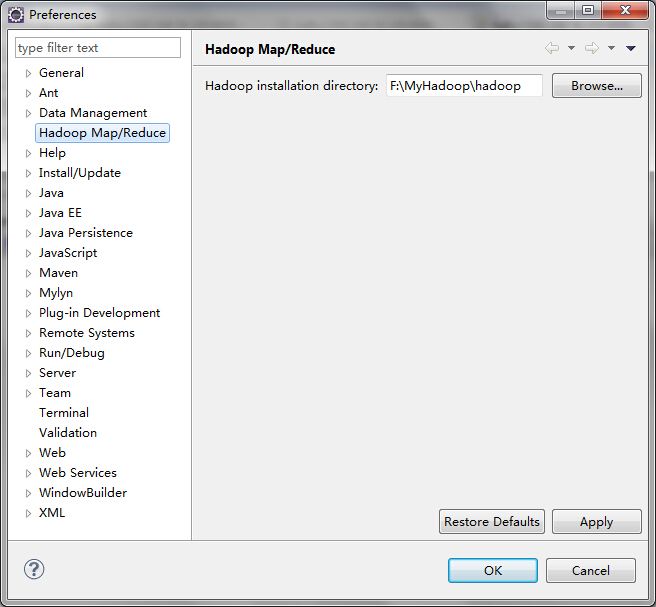Select Data Management in the tree
Viewport: 656px width, 607px height.
pyautogui.click(x=93, y=113)
